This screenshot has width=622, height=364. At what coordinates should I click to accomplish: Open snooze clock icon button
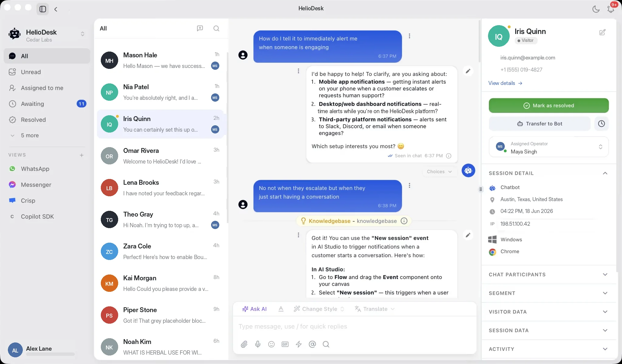[601, 124]
